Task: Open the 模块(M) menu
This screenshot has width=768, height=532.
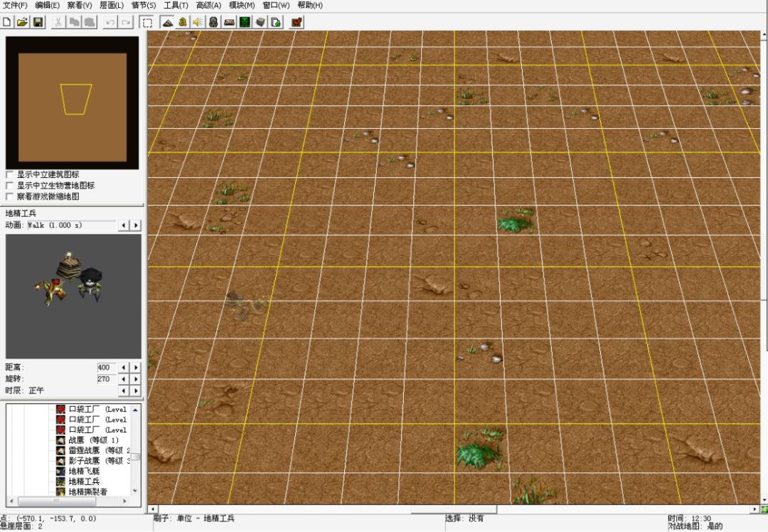Action: (x=242, y=6)
